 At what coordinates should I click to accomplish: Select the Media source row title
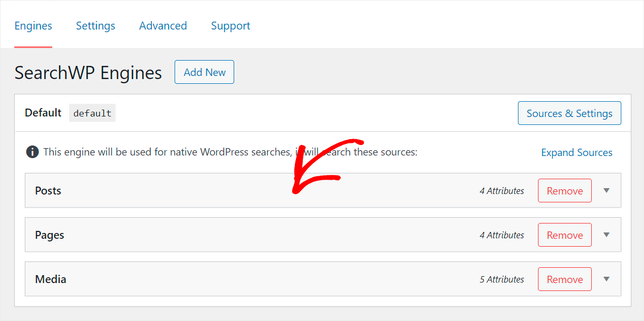(51, 279)
